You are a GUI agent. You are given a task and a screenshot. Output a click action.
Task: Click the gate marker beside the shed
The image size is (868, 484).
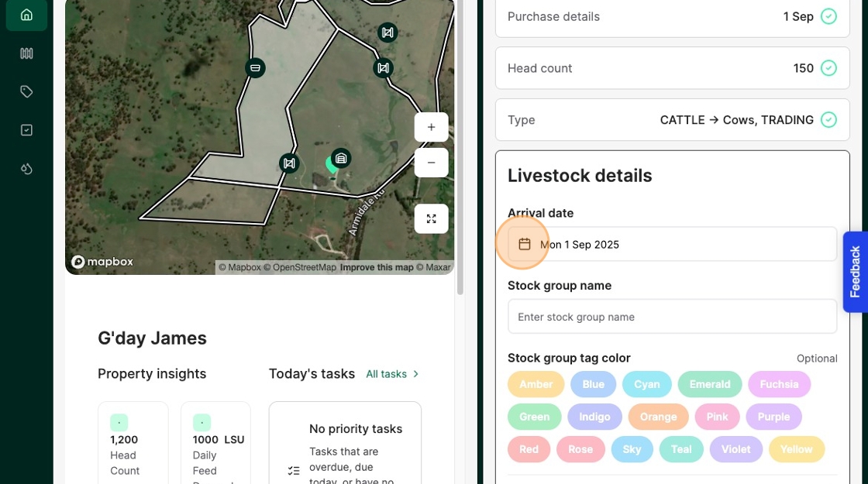pos(289,163)
